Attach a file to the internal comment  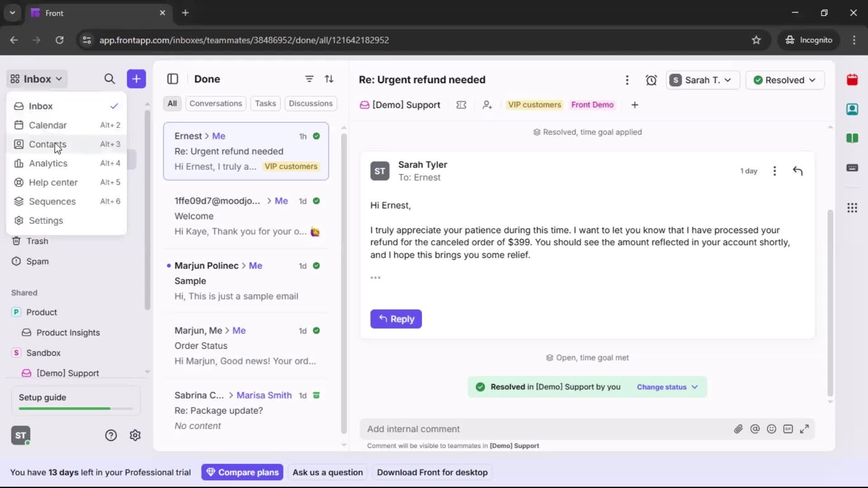[x=739, y=429]
